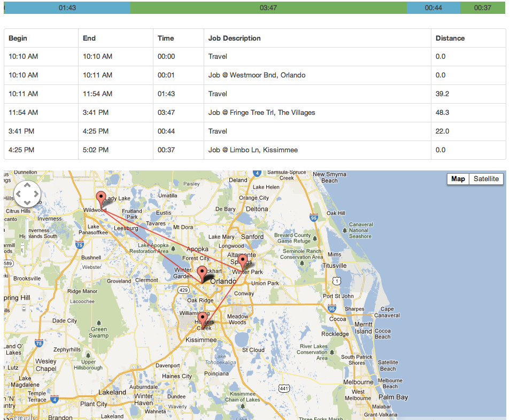Pan the map right with arrow control
This screenshot has height=420, width=510.
36,194
